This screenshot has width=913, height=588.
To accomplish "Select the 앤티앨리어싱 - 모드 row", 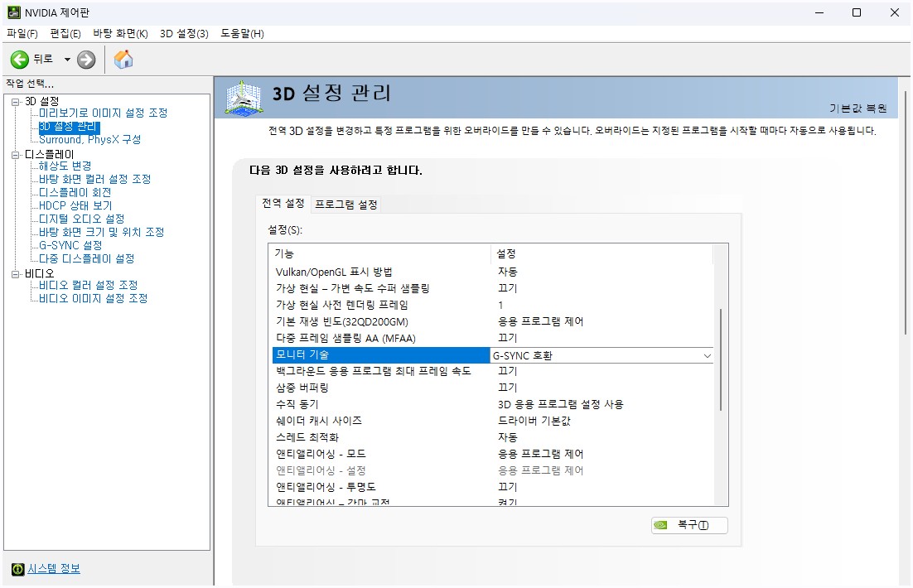I will [493, 454].
